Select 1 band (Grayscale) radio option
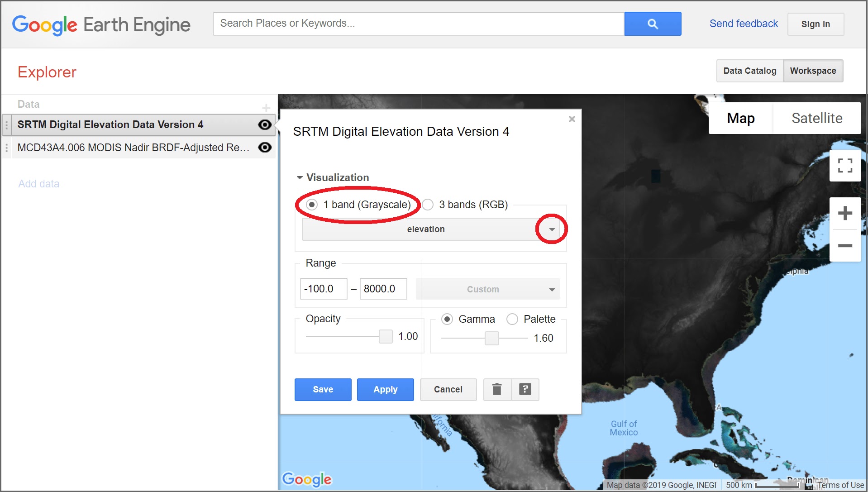The width and height of the screenshot is (868, 492). coord(312,205)
